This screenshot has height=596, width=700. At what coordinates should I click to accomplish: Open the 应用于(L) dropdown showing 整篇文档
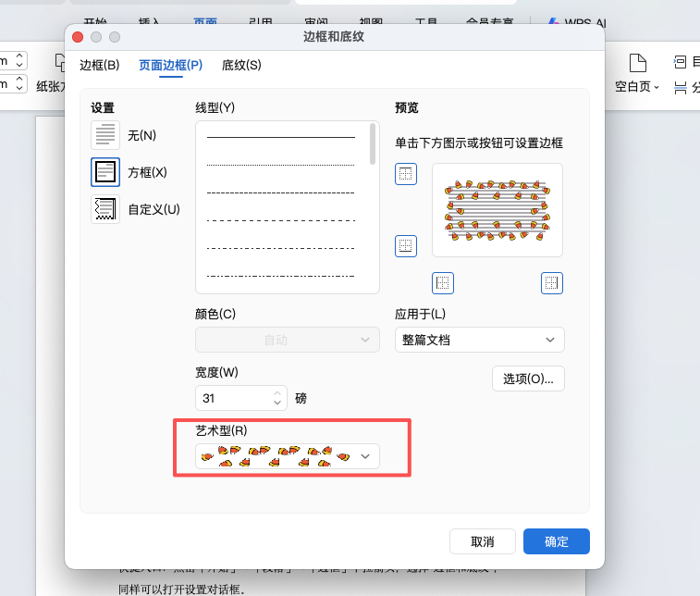pyautogui.click(x=480, y=340)
